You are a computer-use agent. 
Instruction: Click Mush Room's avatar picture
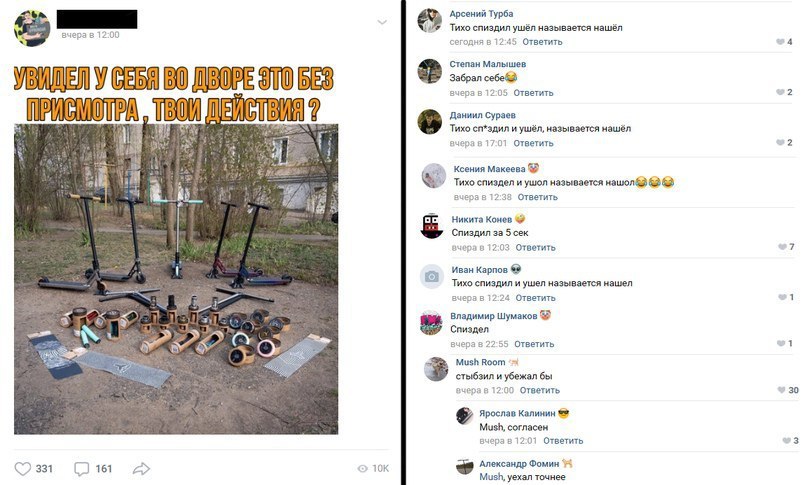click(x=436, y=369)
